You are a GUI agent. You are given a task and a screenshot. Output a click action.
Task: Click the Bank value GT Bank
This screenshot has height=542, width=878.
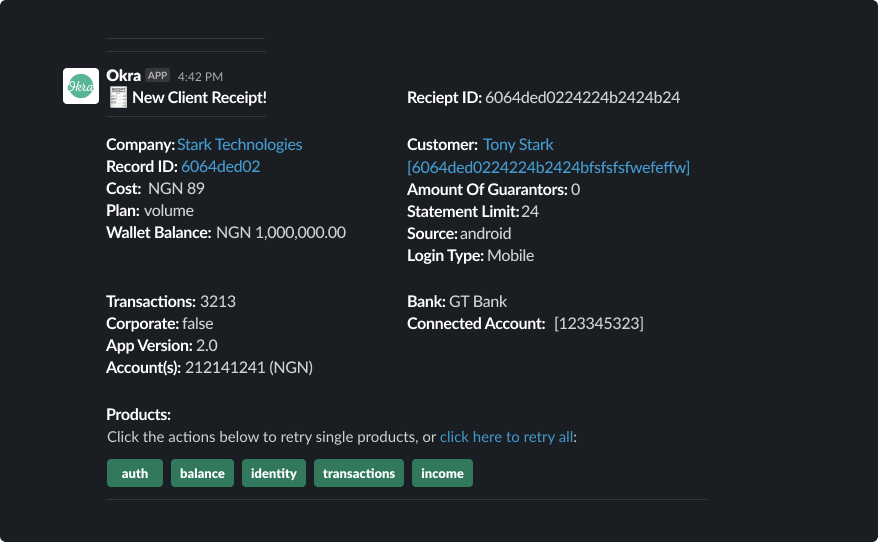[478, 301]
